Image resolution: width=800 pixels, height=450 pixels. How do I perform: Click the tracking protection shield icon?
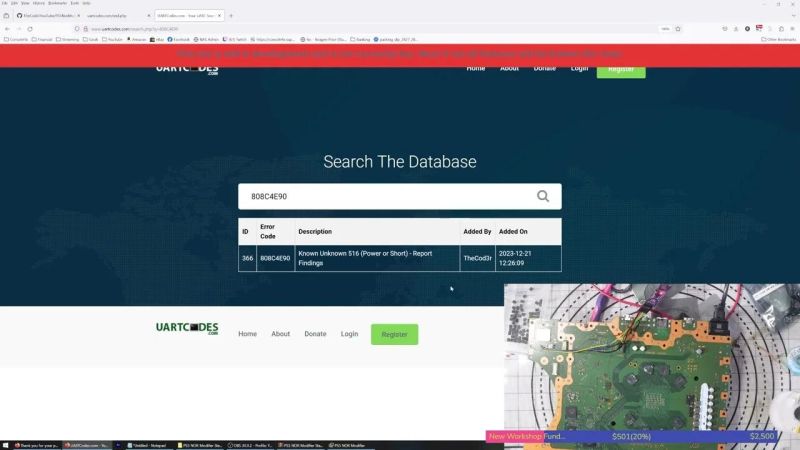[x=77, y=29]
